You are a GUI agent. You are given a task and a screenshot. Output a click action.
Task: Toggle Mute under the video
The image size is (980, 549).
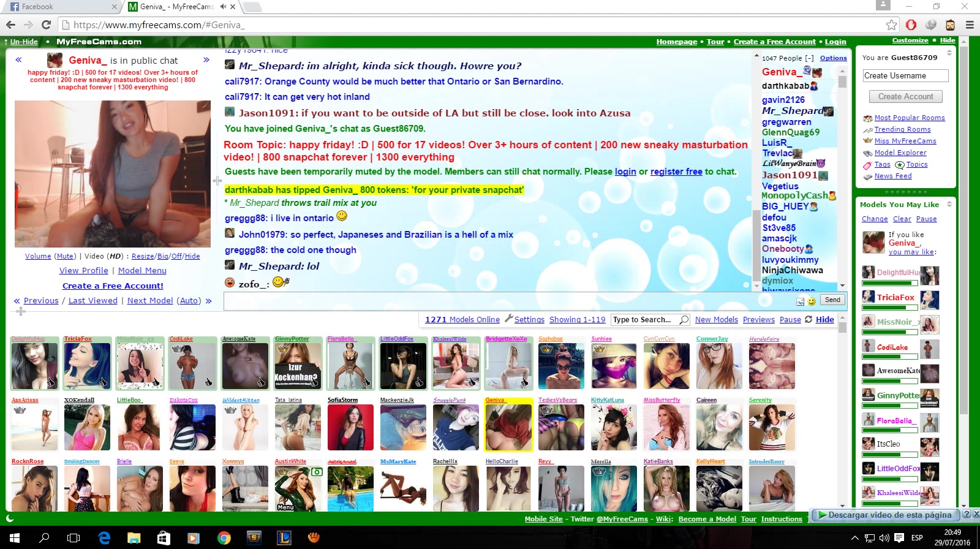[66, 256]
